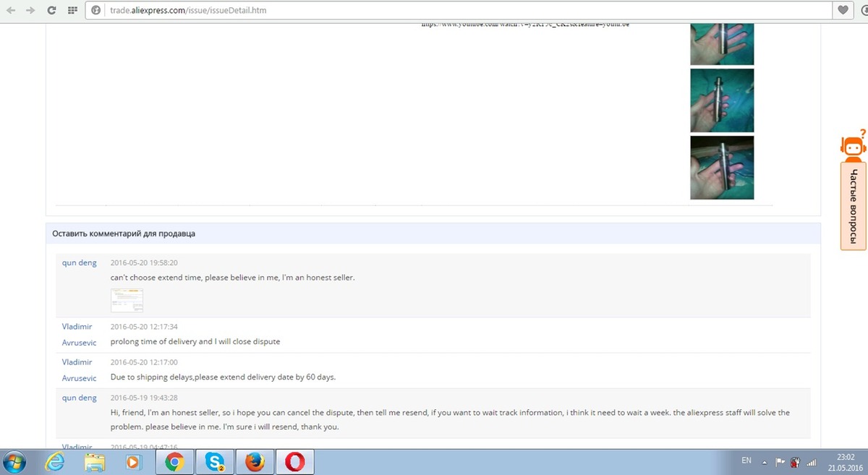Open the apps grid icon in toolbar

(x=72, y=11)
